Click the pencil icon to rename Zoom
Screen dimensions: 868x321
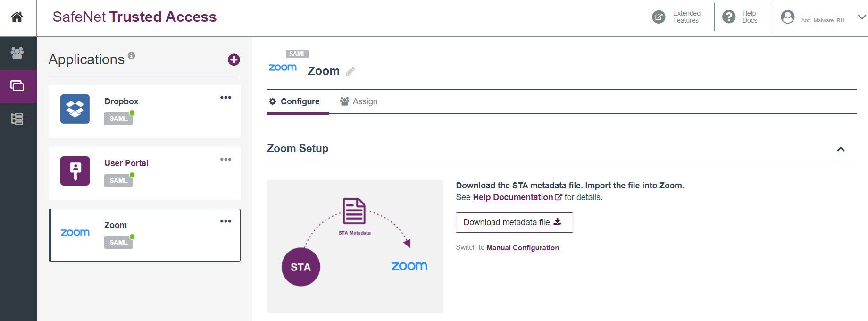(x=350, y=71)
